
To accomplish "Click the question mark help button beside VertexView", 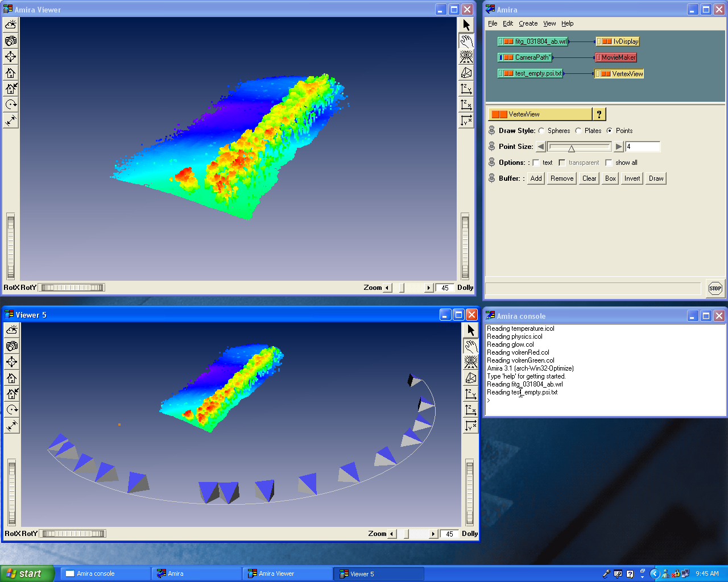I will 599,114.
